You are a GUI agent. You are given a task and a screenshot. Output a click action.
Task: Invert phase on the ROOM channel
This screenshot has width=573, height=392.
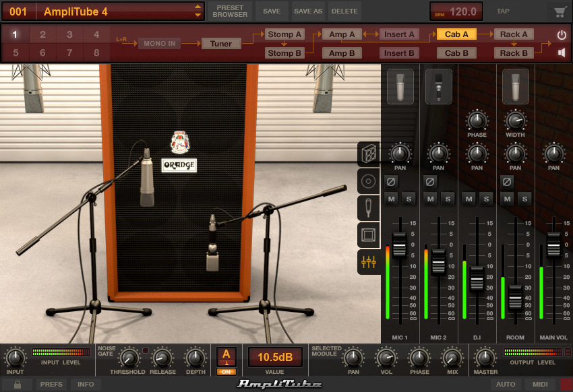point(507,181)
